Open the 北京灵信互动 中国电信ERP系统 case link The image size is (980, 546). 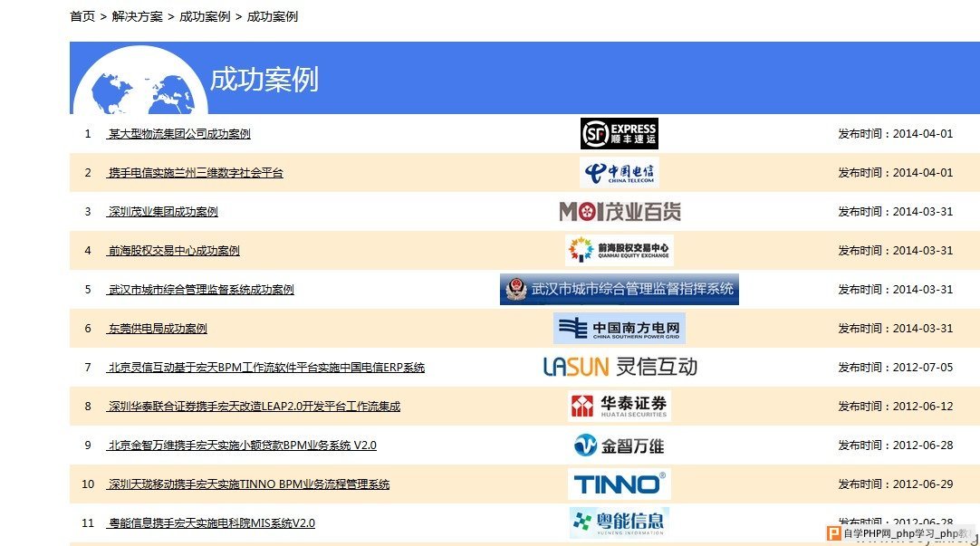pos(265,368)
